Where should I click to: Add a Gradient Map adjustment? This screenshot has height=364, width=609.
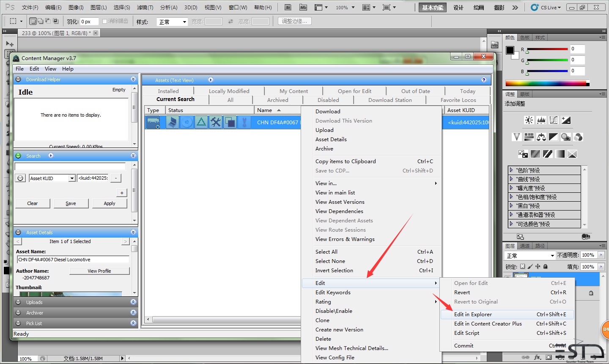pyautogui.click(x=560, y=154)
